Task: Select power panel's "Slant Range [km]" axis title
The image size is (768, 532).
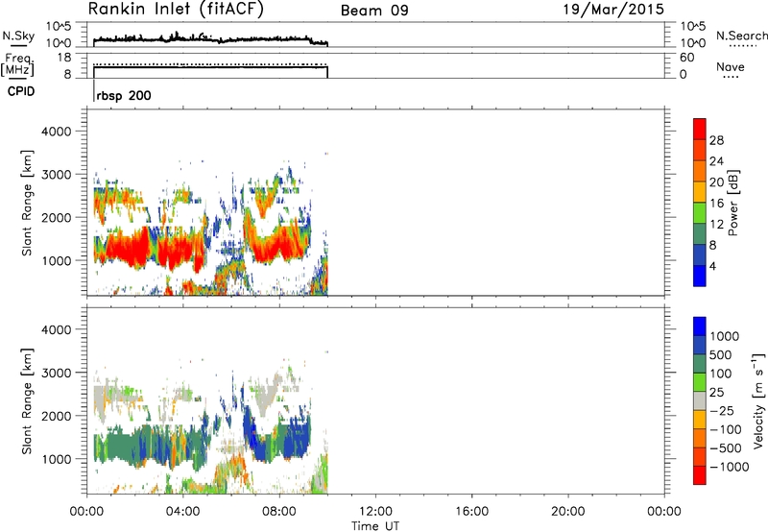Action: click(27, 203)
